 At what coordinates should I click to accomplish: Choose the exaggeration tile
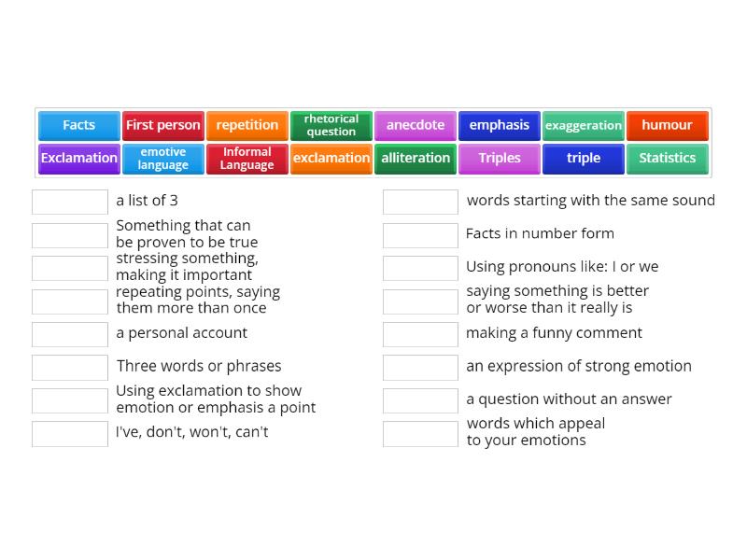(583, 125)
